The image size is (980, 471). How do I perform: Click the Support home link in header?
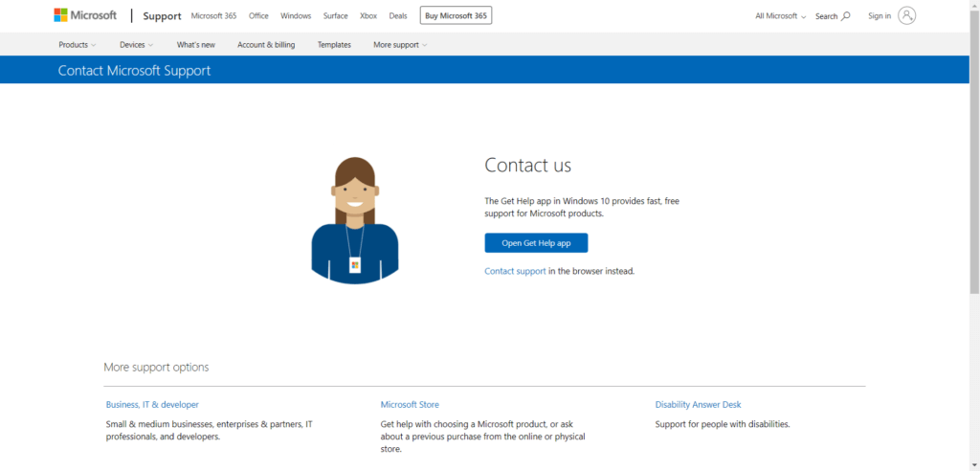click(162, 16)
